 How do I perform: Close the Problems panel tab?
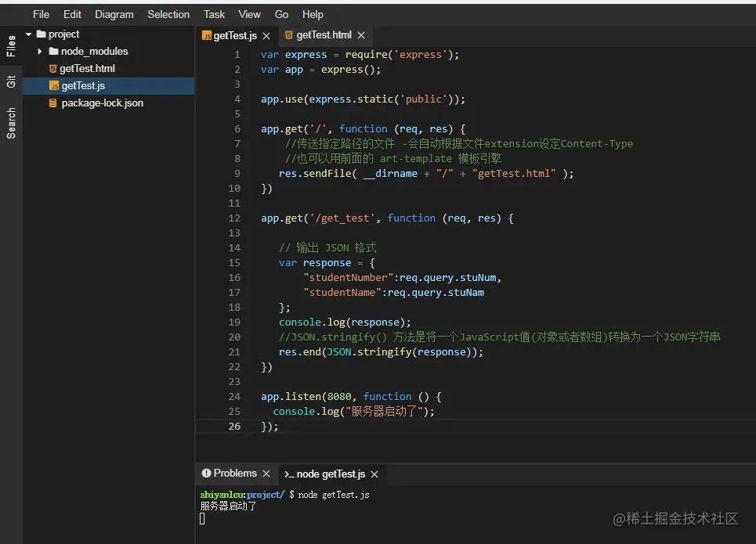(x=266, y=474)
